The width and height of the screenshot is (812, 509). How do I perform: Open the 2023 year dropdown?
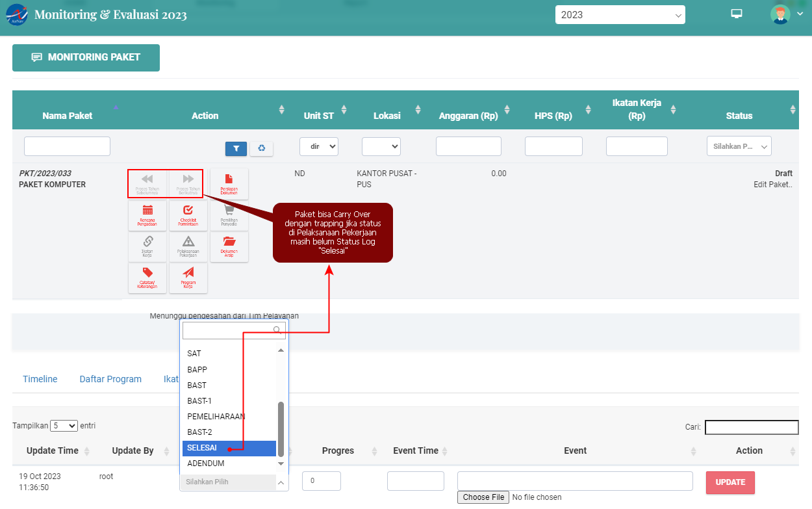620,15
